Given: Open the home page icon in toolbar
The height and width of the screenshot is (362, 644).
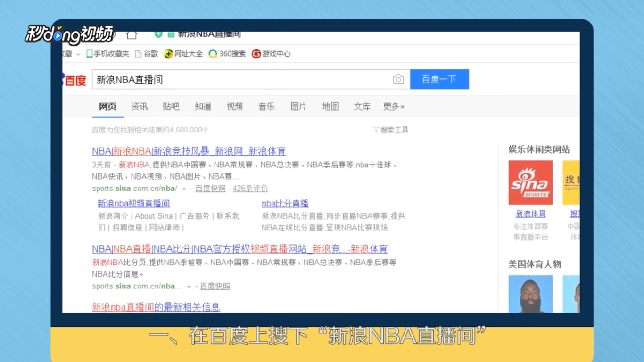Looking at the screenshot, I should [x=132, y=34].
